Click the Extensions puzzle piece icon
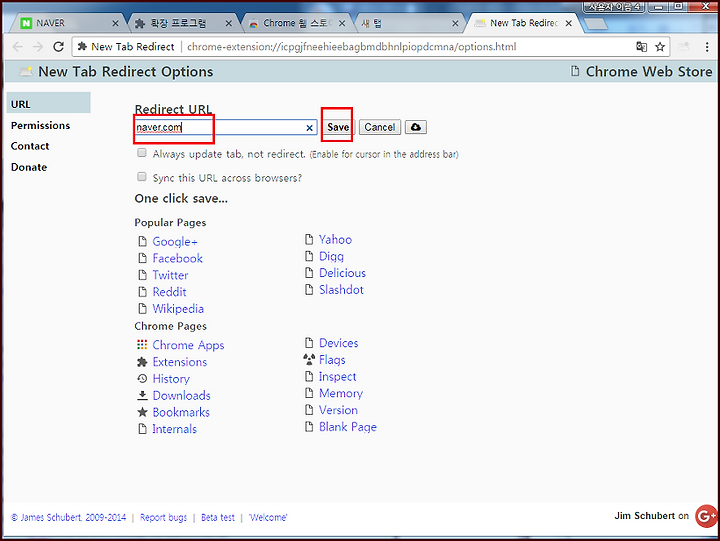 pos(142,362)
